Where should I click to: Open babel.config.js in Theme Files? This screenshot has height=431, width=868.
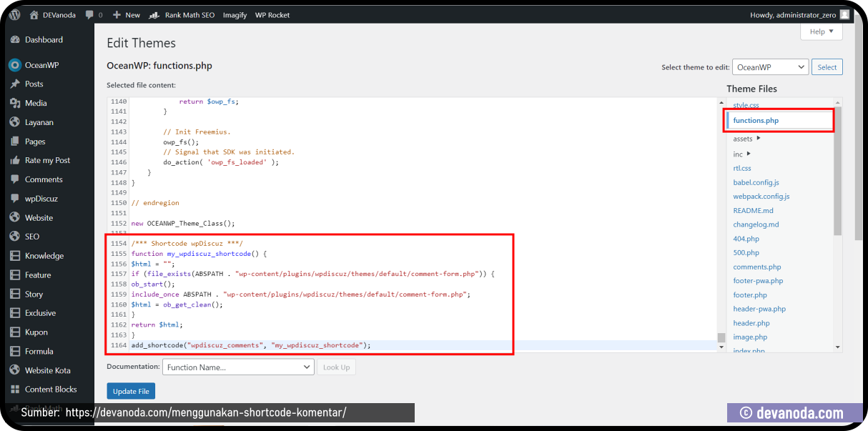(756, 183)
